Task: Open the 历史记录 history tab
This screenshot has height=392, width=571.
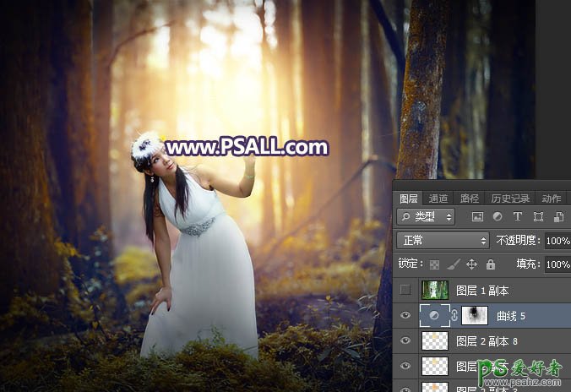Action: [510, 199]
